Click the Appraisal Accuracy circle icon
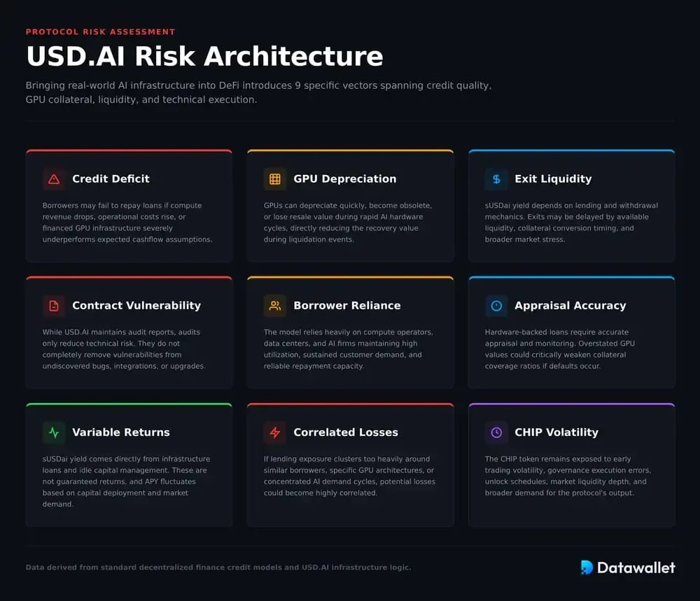The width and height of the screenshot is (700, 601). tap(496, 306)
